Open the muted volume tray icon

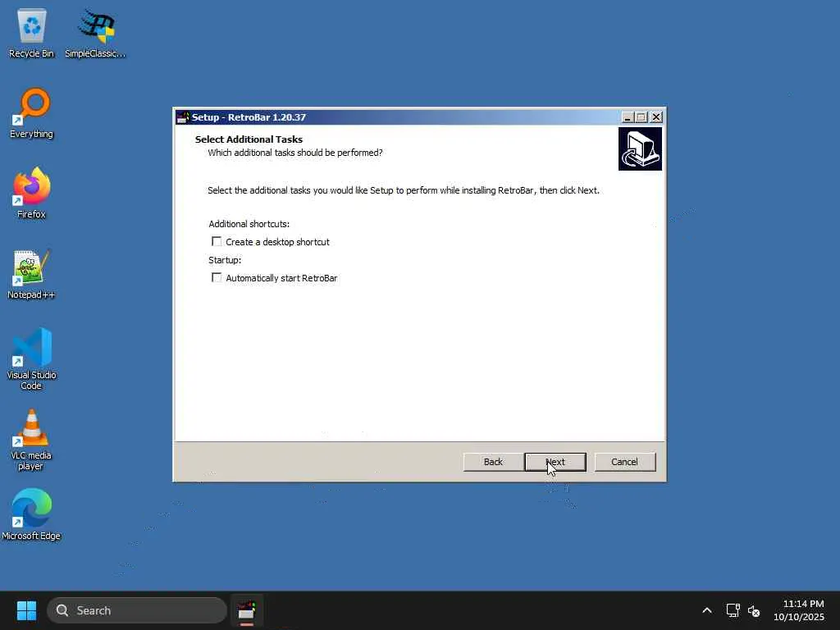click(754, 610)
